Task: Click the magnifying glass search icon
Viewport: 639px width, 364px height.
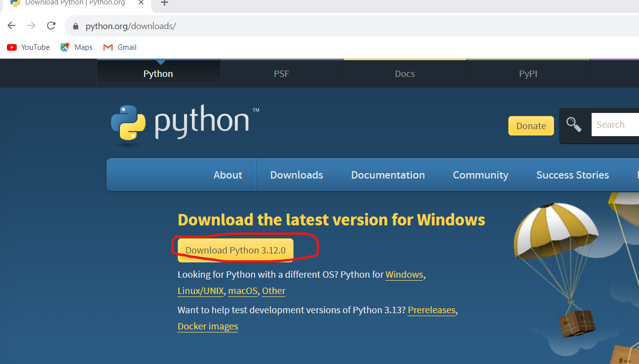Action: pos(574,124)
